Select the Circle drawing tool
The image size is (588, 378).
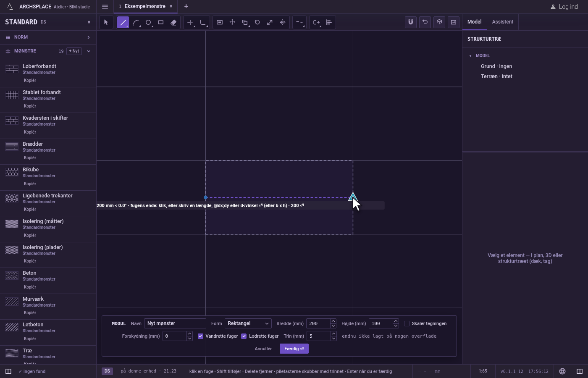[x=148, y=22]
